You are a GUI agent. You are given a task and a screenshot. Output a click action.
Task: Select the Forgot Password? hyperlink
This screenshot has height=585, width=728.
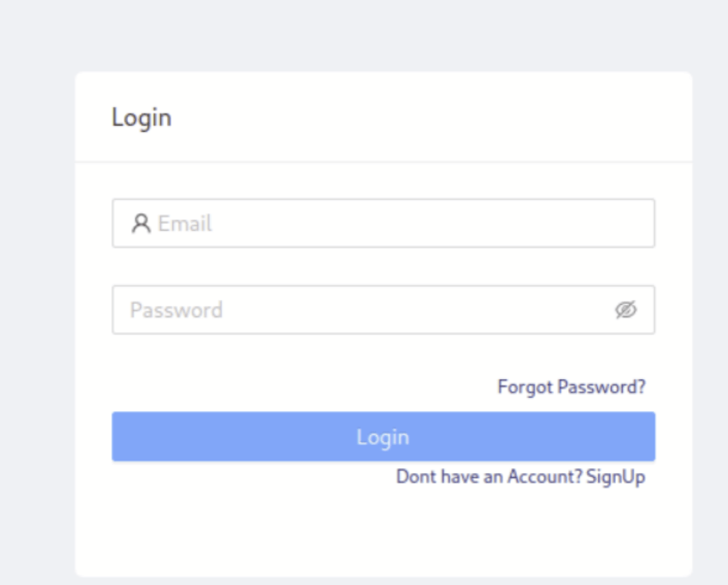572,386
